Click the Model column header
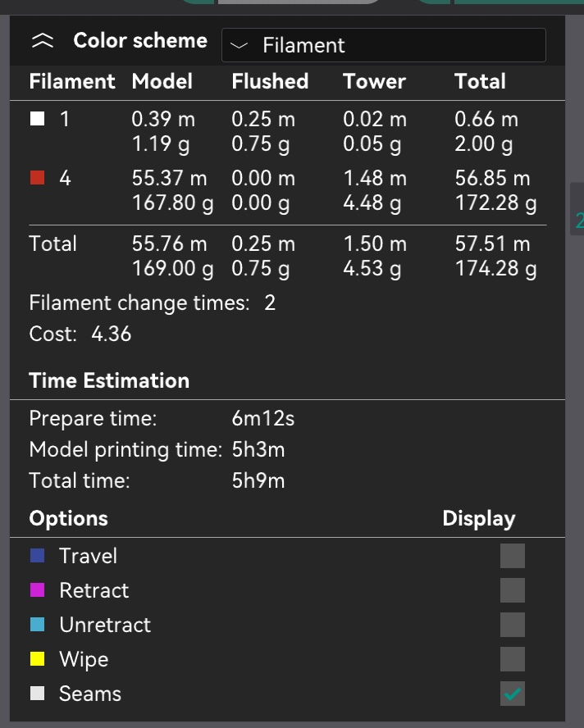Image resolution: width=584 pixels, height=728 pixels. (162, 81)
